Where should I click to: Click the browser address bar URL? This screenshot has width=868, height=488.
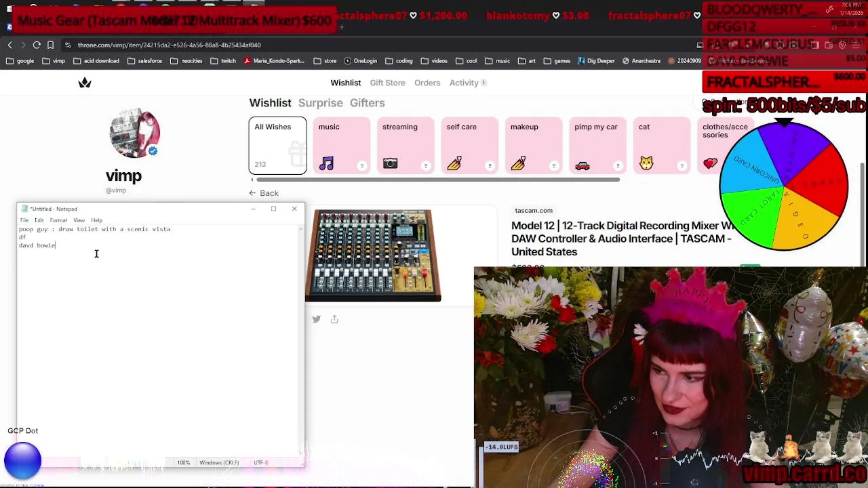(169, 45)
